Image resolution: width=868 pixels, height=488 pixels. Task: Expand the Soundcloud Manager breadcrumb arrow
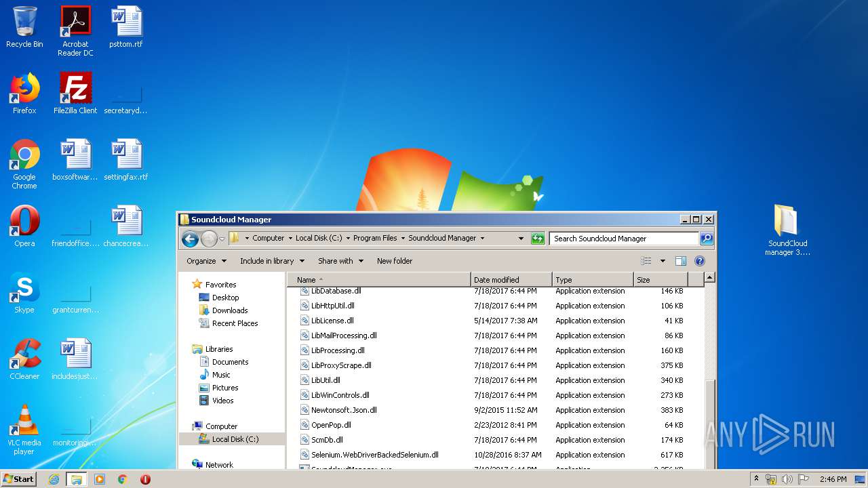pos(482,239)
